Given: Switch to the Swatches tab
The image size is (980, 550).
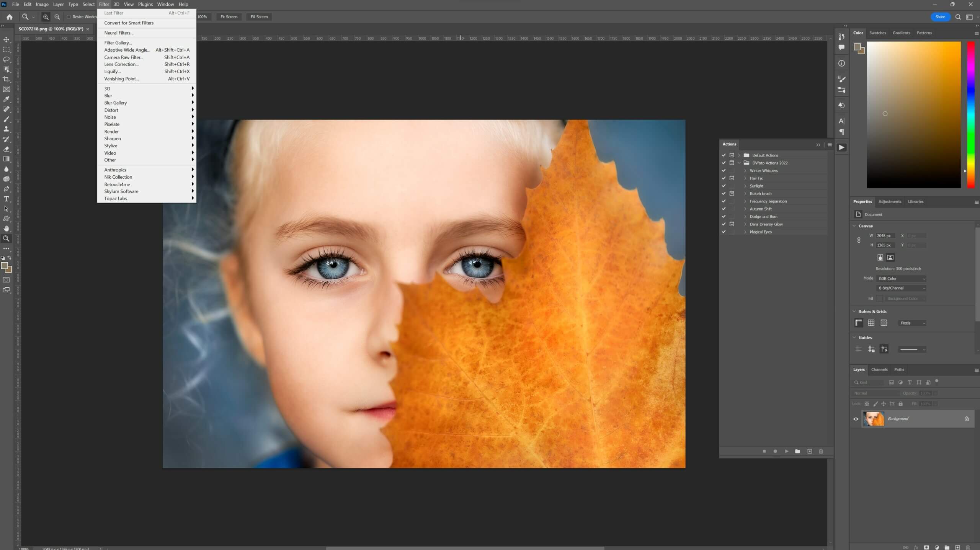Looking at the screenshot, I should coord(877,33).
